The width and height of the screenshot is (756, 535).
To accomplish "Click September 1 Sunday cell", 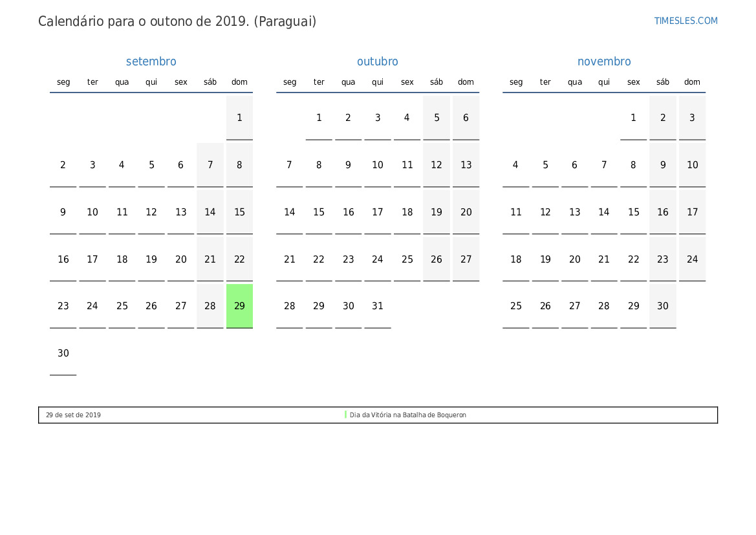I will 239,118.
